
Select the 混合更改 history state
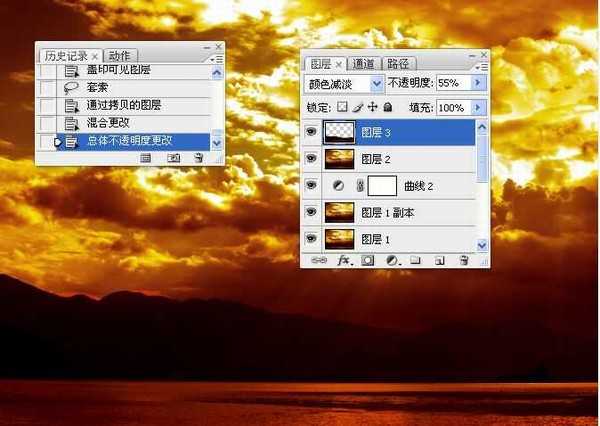coord(108,123)
